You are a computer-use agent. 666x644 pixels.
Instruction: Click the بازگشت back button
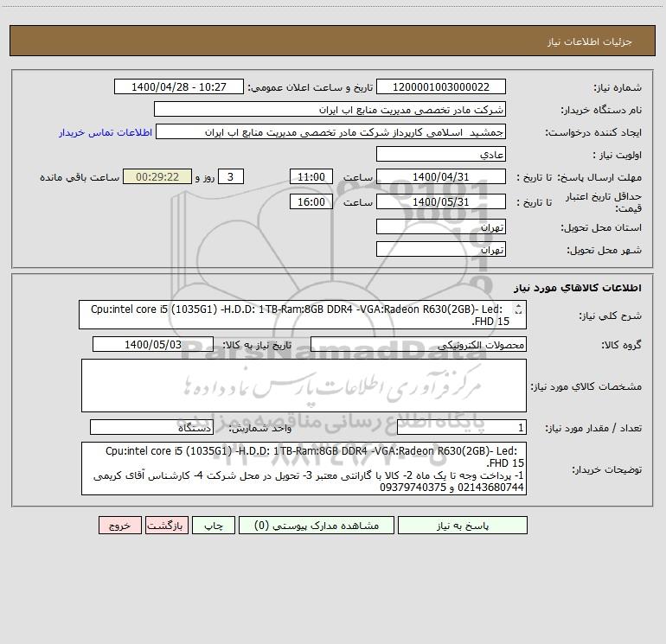[x=166, y=525]
